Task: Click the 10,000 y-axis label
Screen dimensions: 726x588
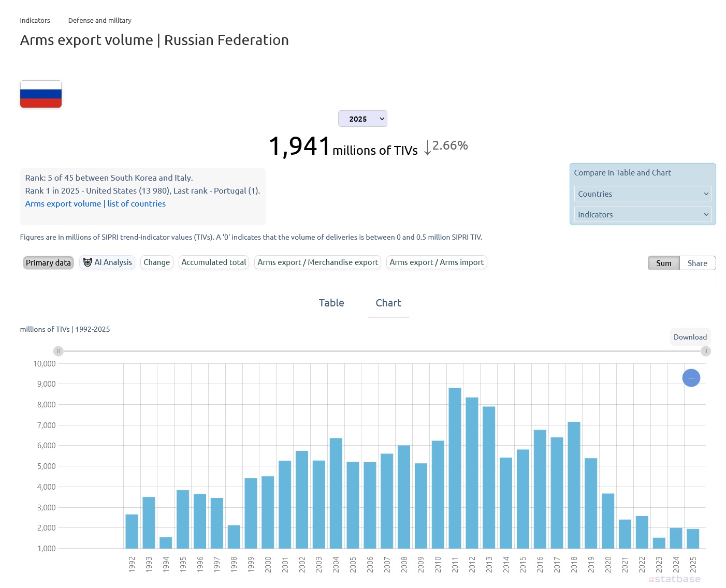Action: point(45,364)
